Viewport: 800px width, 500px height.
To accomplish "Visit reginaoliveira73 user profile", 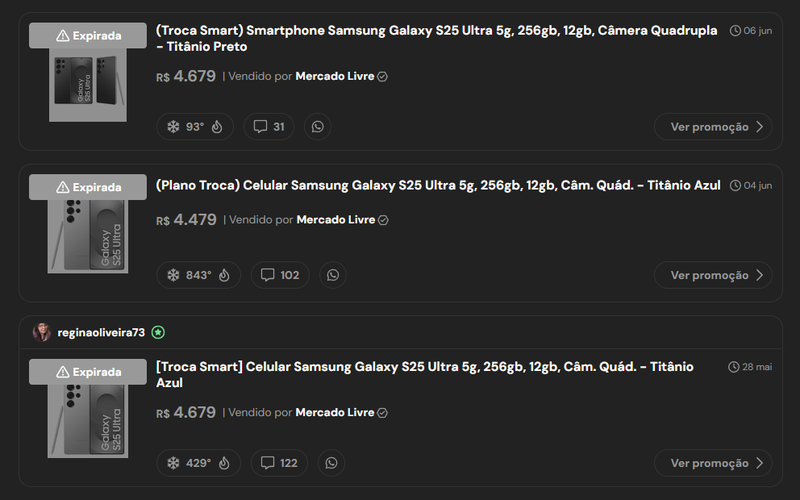I will pyautogui.click(x=101, y=333).
